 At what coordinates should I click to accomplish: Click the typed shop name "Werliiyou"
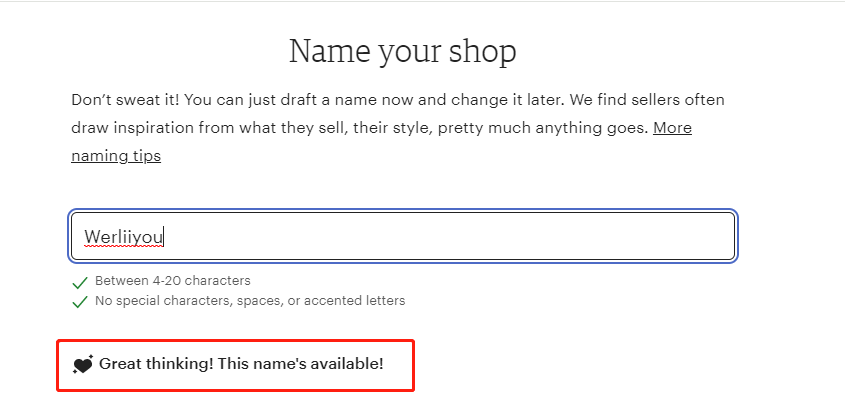click(x=124, y=237)
